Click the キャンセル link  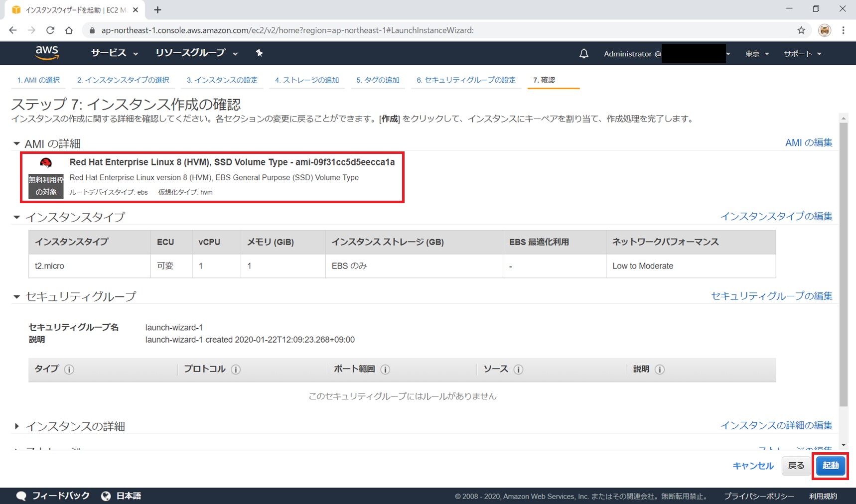tap(753, 466)
